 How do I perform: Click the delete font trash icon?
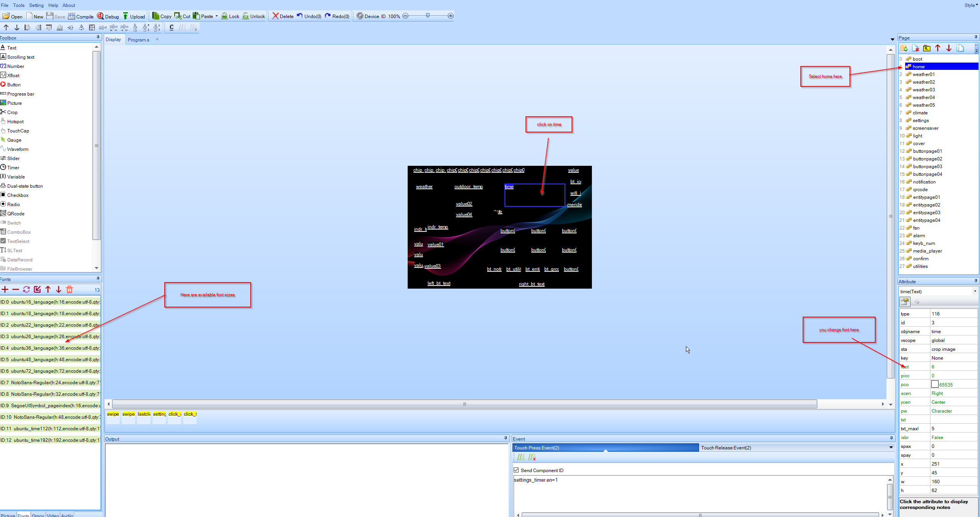point(69,290)
